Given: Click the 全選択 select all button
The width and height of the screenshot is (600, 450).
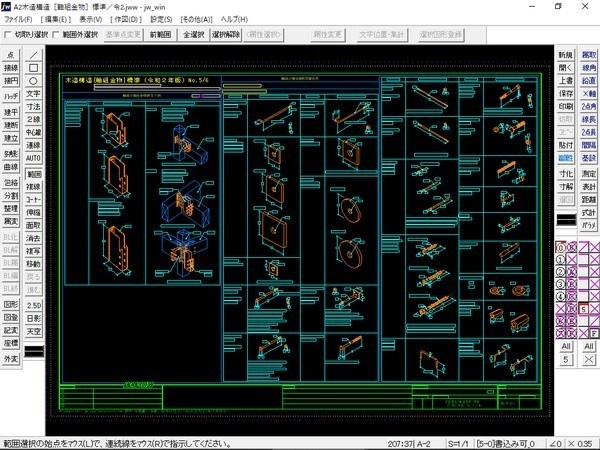Looking at the screenshot, I should [193, 35].
